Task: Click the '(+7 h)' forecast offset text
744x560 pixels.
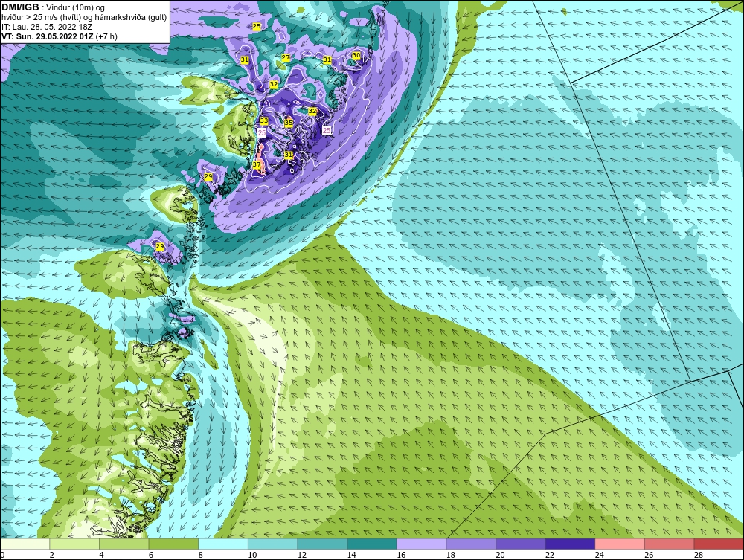Action: tap(106, 36)
